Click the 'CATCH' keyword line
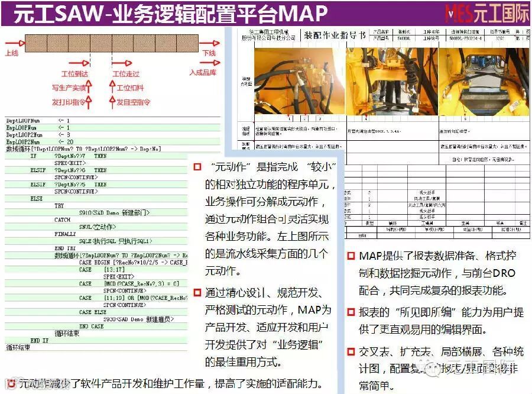532x394 pixels. [x=63, y=219]
